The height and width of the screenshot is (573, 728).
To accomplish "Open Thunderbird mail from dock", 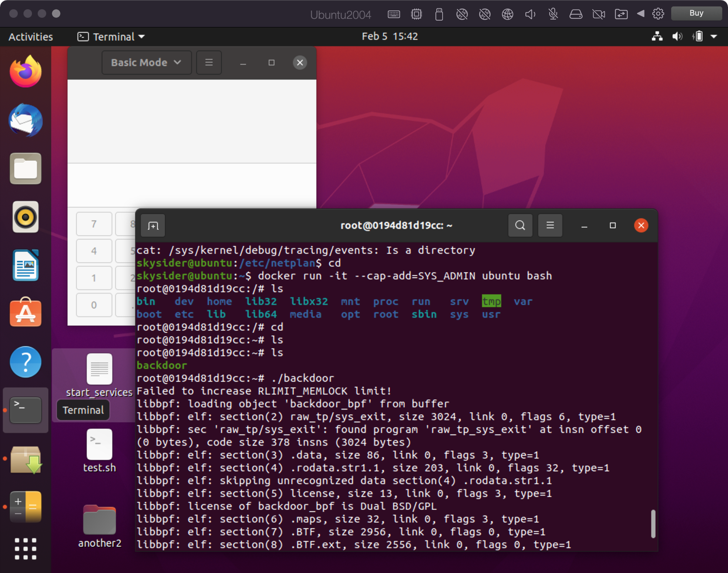I will (x=26, y=121).
